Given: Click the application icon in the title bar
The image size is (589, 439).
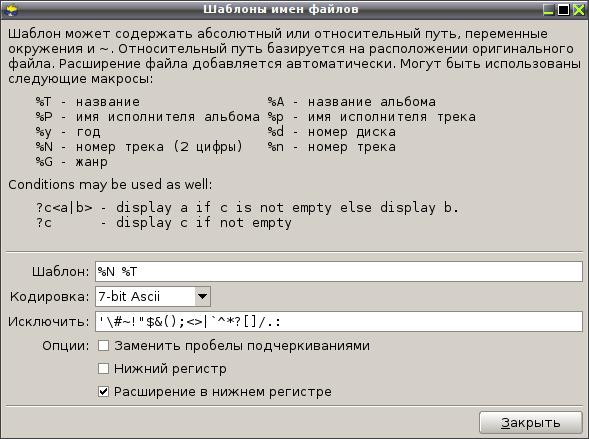Looking at the screenshot, I should tap(11, 9).
